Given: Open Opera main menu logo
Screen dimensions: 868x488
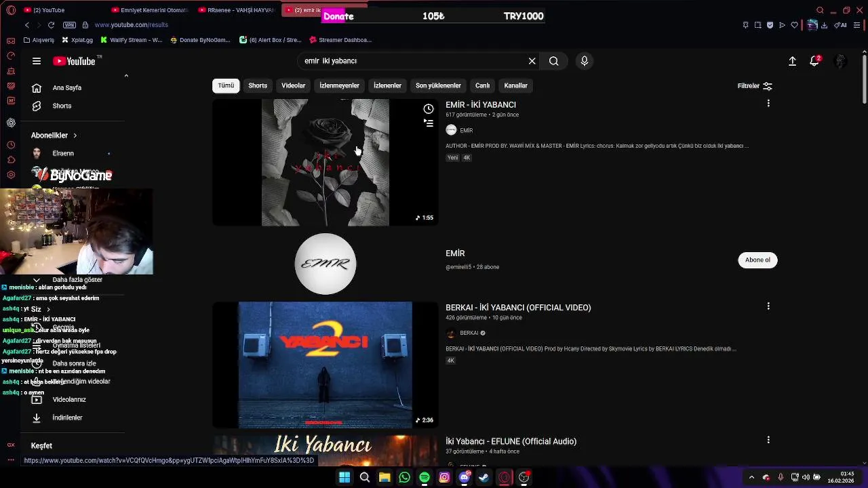Looking at the screenshot, I should point(11,10).
